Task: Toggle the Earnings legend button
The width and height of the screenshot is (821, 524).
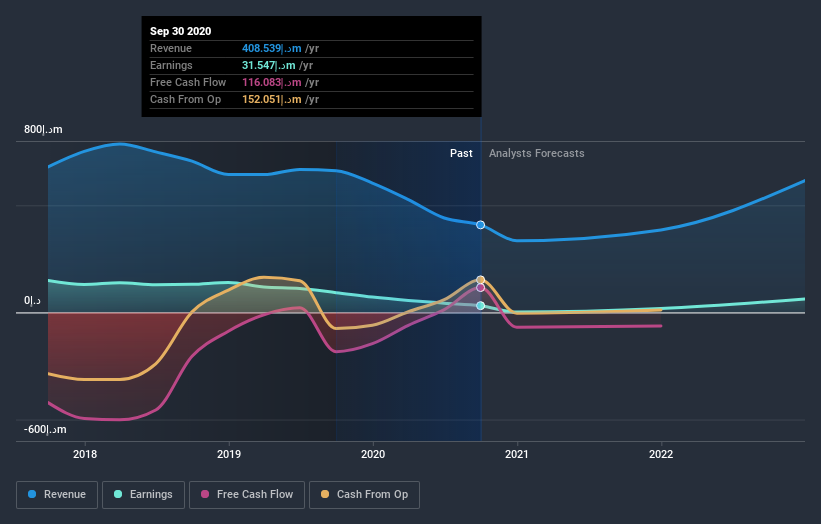Action: tap(143, 495)
